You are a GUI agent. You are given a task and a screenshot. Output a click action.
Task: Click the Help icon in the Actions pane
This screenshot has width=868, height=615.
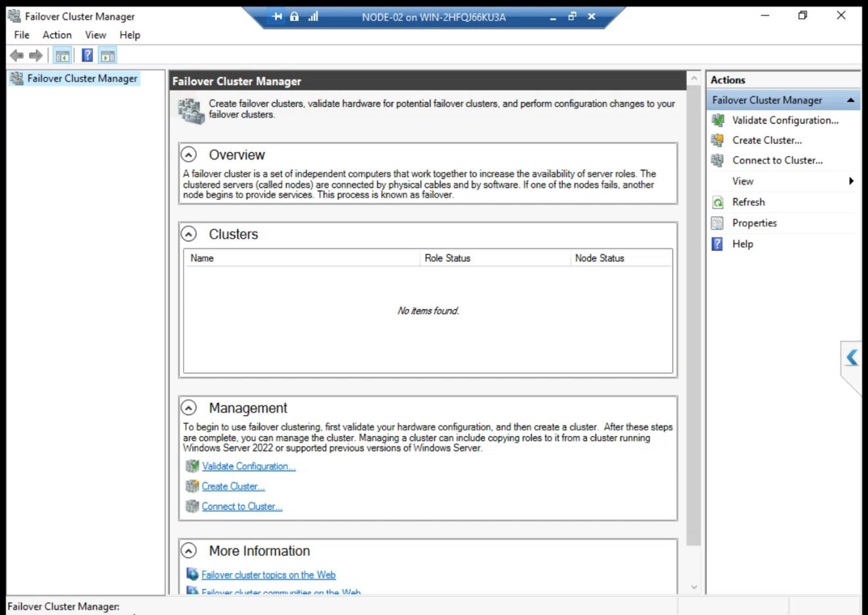point(718,244)
